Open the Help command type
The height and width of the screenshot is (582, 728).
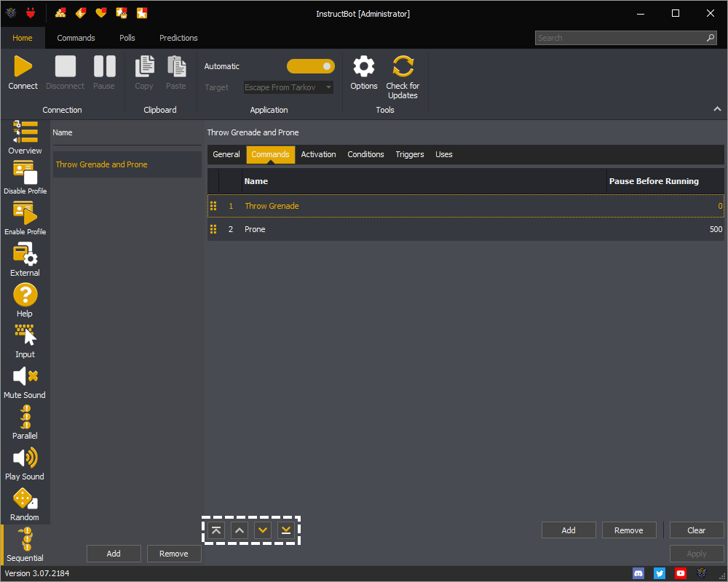point(25,300)
